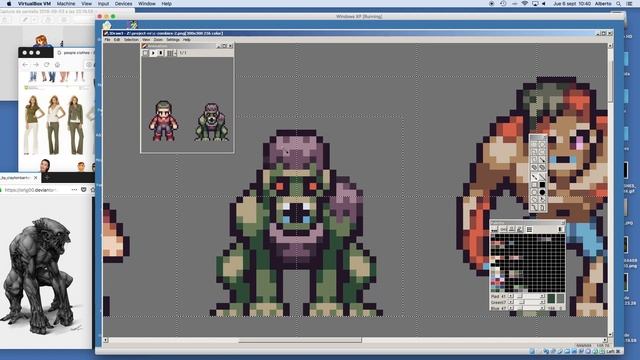640x360 pixels.
Task: Open the three-dots menu in DeviantArt address bar
Action: click(x=74, y=190)
